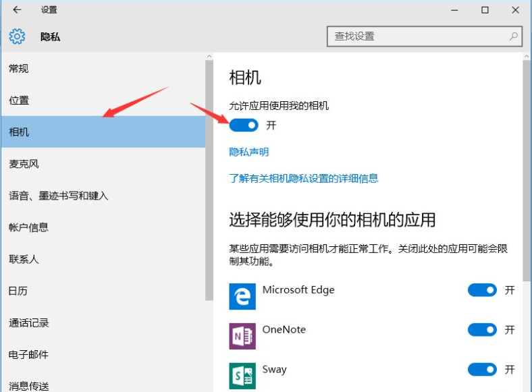Open the 麦克风 privacy section
This screenshot has width=532, height=392.
103,164
